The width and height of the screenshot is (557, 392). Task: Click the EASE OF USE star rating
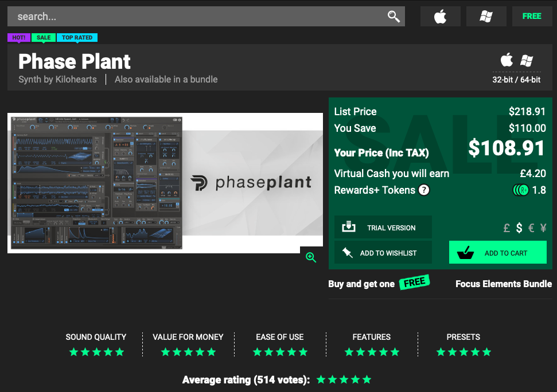(x=281, y=352)
